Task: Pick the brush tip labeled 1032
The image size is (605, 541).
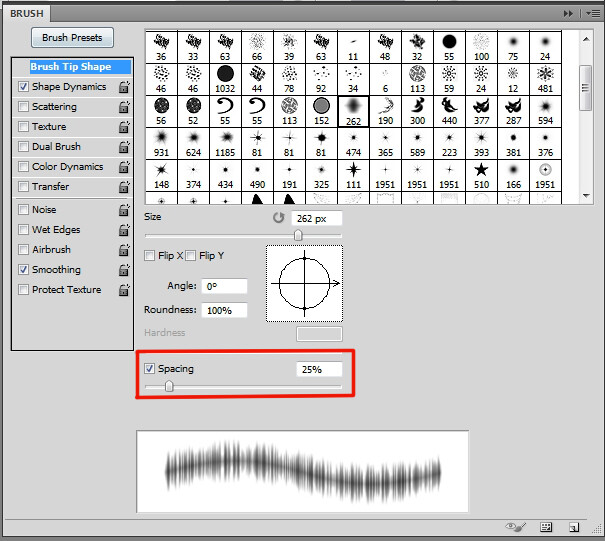Action: (225, 79)
